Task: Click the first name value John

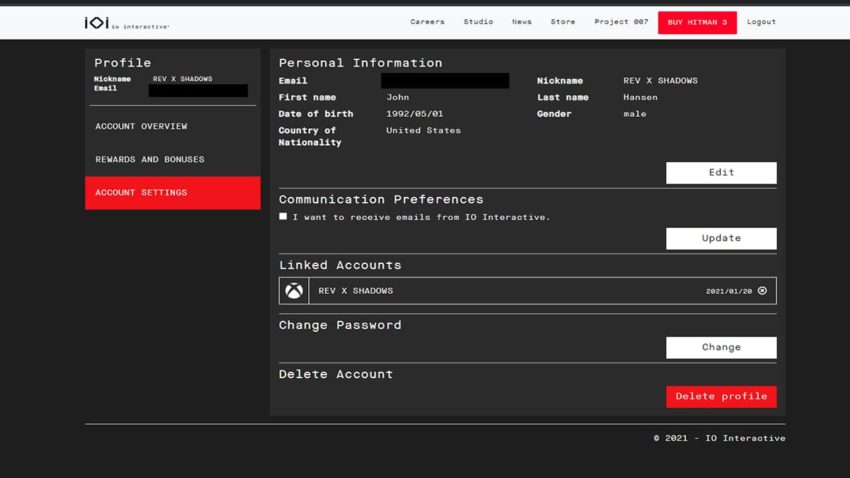Action: (397, 98)
